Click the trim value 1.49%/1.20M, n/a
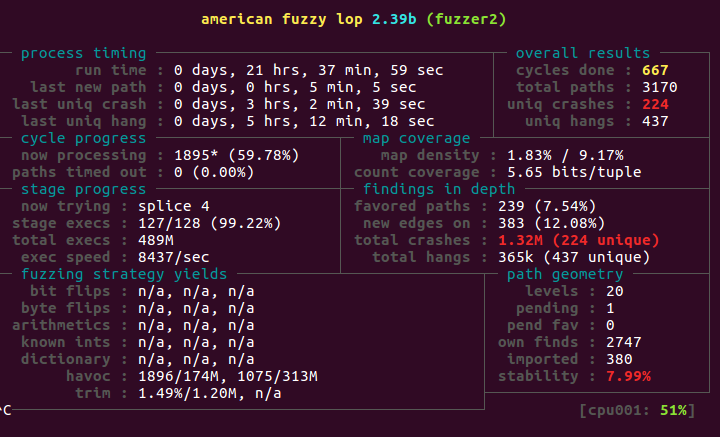The width and height of the screenshot is (720, 437). pyautogui.click(x=210, y=393)
